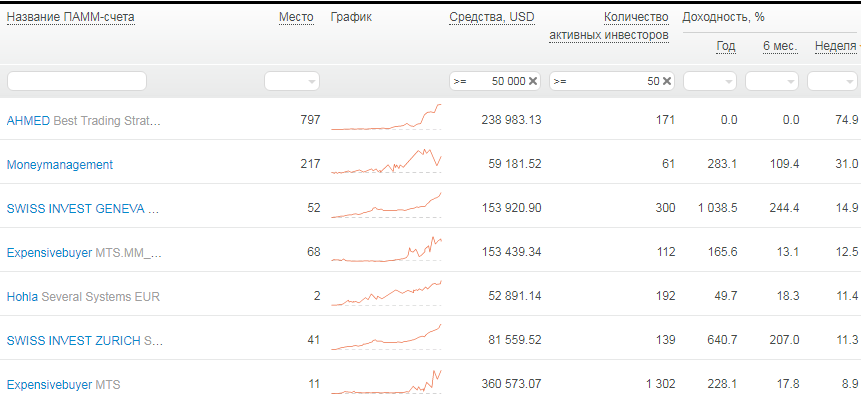The image size is (861, 398).
Task: Open the AHMED Best Trading Strategy account
Action: [x=83, y=121]
